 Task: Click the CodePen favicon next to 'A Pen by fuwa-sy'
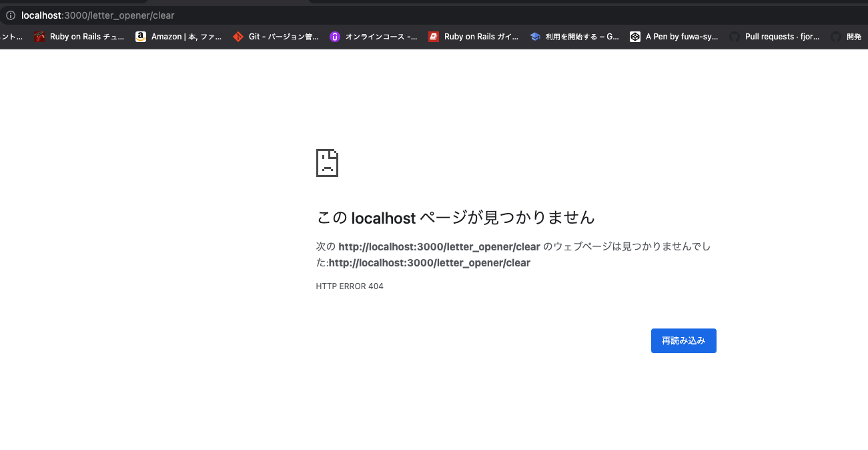pos(634,37)
